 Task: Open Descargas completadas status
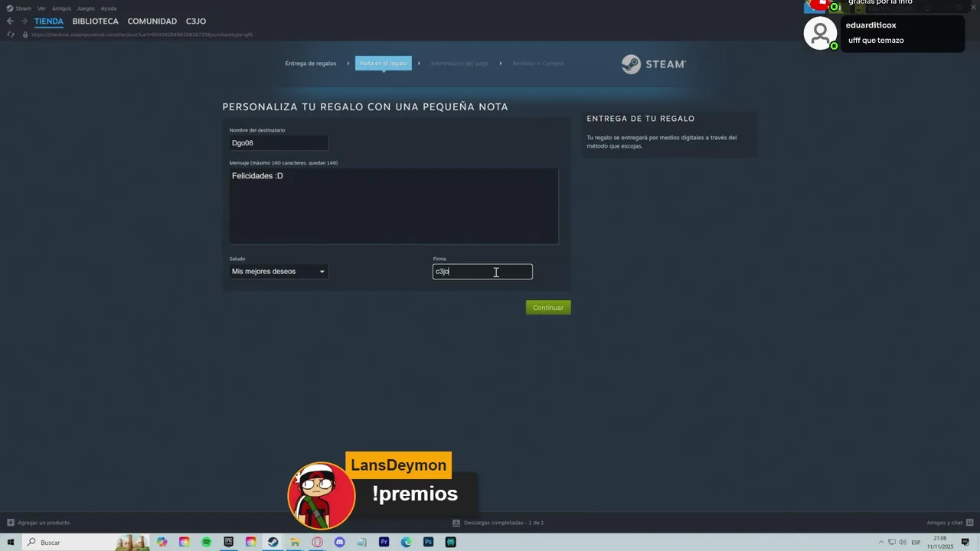tap(504, 523)
